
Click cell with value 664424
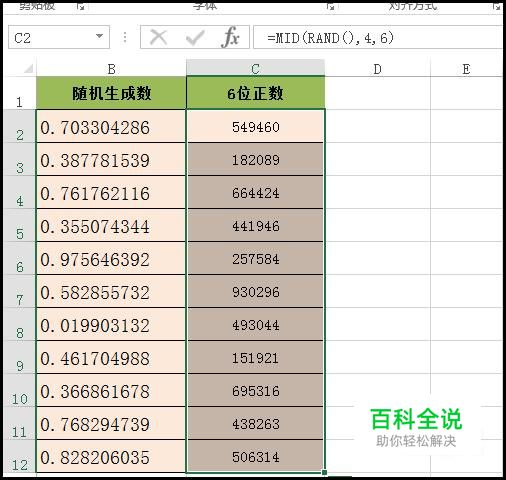pyautogui.click(x=255, y=193)
